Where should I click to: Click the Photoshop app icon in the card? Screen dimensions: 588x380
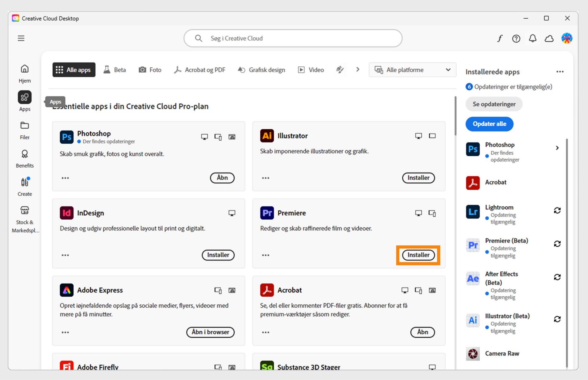pyautogui.click(x=66, y=137)
